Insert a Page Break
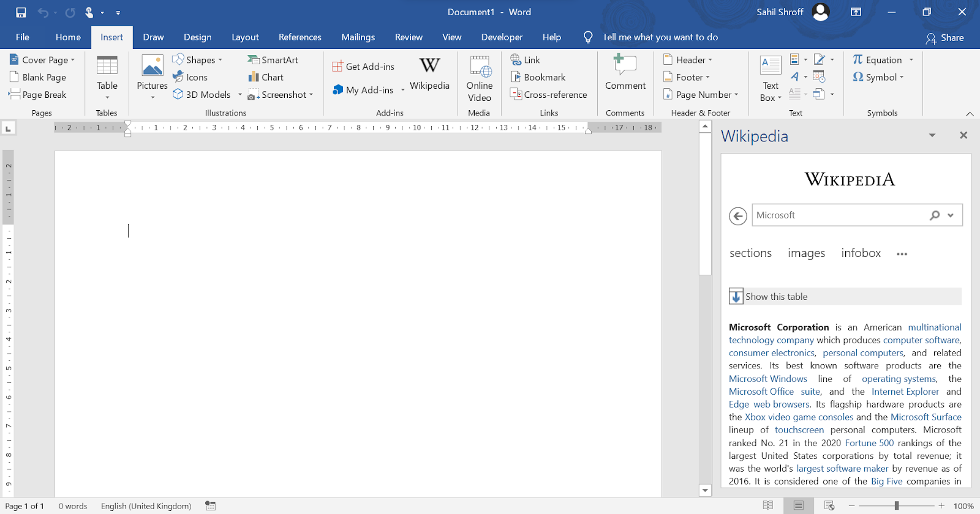This screenshot has height=514, width=980. click(x=37, y=95)
